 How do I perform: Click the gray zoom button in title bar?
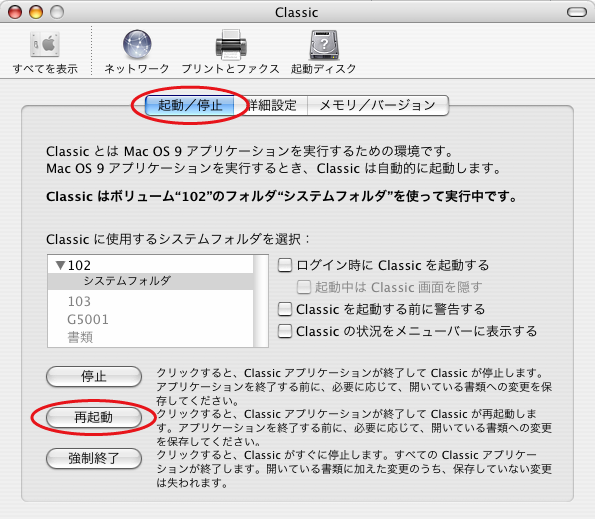pyautogui.click(x=57, y=12)
